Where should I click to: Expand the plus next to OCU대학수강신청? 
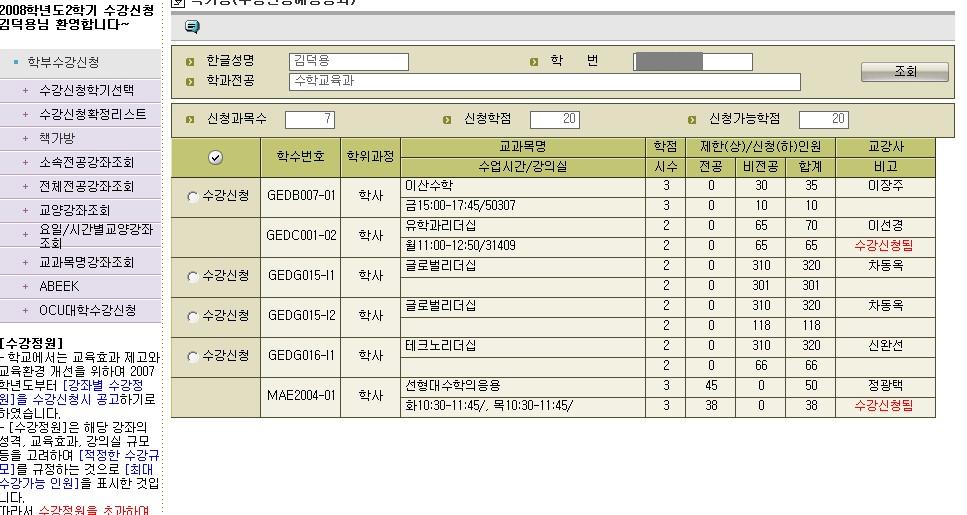coord(25,311)
